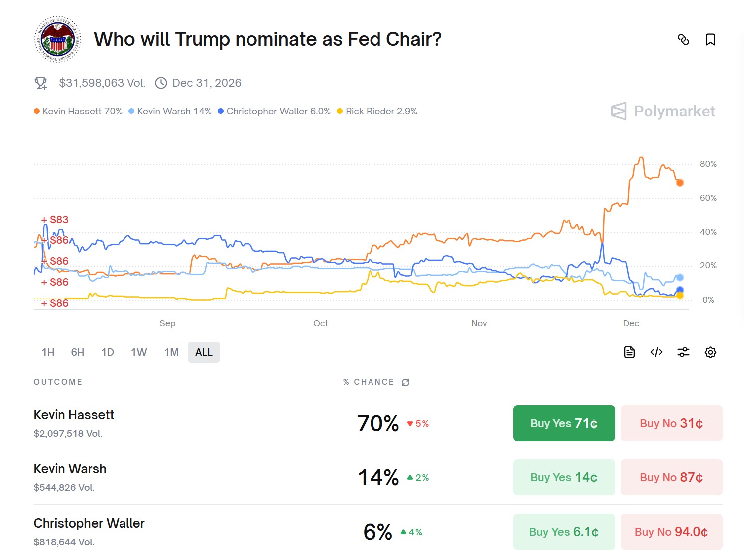This screenshot has height=560, width=744.
Task: Open the chart display options sliders icon
Action: 683,352
